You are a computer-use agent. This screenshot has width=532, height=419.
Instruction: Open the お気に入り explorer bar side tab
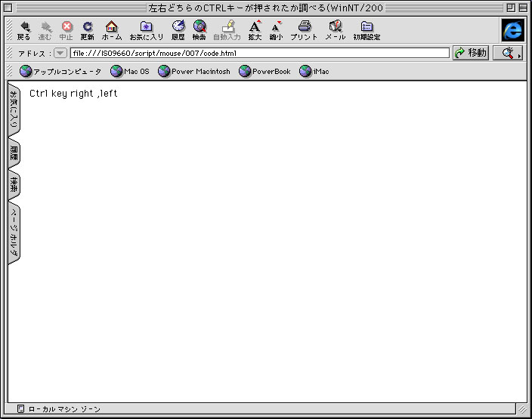coord(14,109)
